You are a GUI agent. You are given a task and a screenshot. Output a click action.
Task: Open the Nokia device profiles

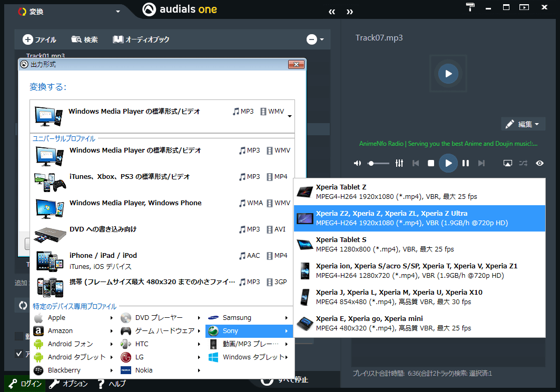click(x=161, y=370)
